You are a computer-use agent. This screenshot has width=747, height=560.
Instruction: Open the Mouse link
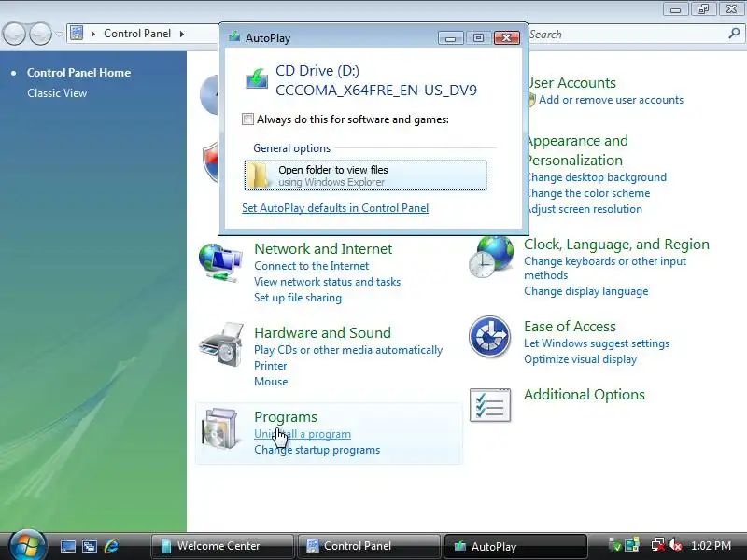pos(271,382)
